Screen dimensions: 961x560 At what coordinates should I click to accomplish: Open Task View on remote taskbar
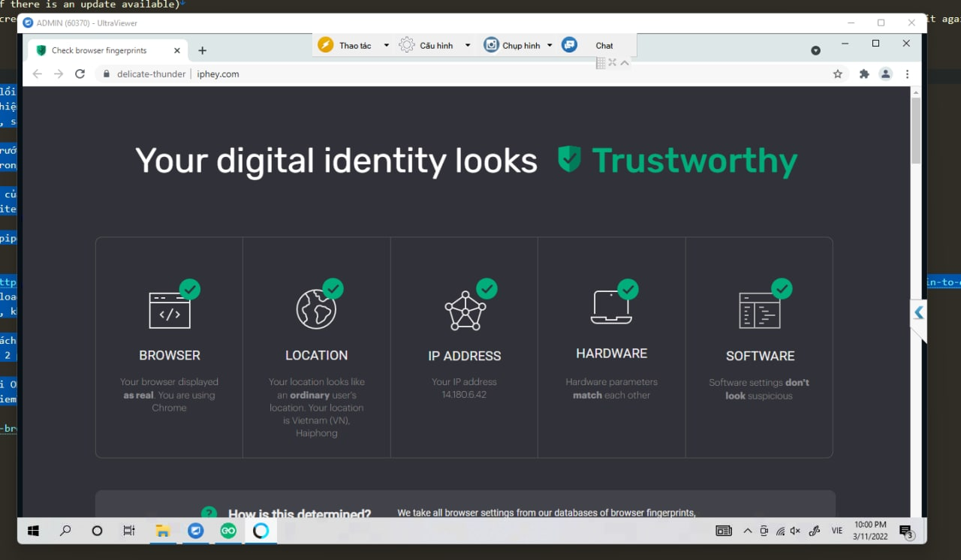(x=129, y=531)
